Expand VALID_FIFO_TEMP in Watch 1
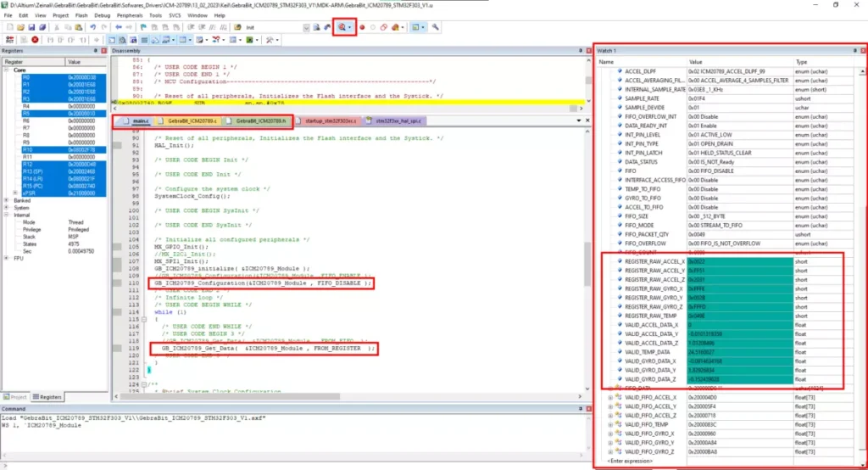The height and width of the screenshot is (470, 868). [x=610, y=424]
